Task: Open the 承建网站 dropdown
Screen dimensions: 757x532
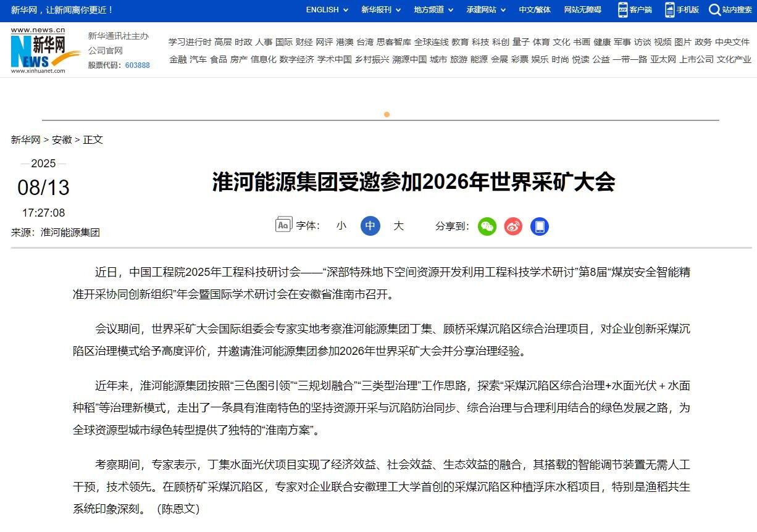Action: point(486,10)
